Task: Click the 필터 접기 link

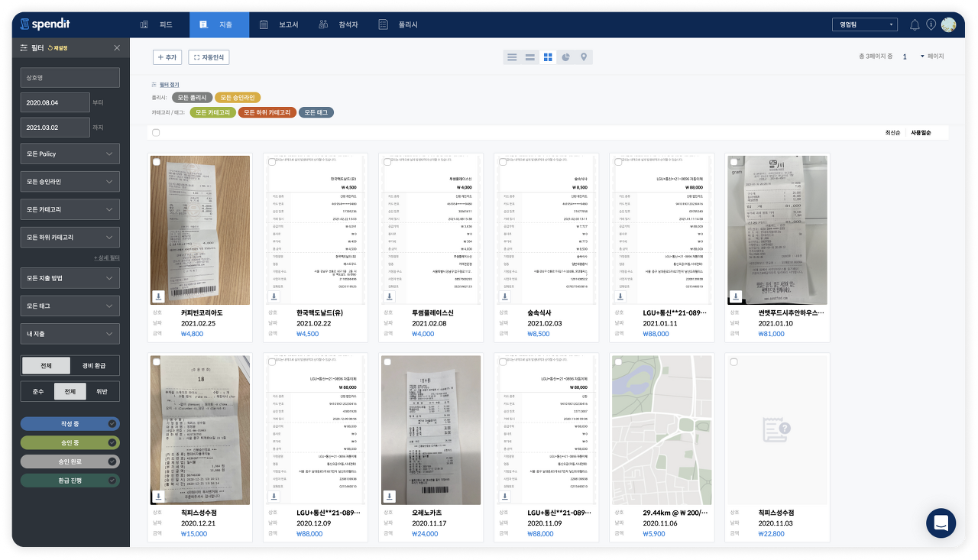Action: 169,84
